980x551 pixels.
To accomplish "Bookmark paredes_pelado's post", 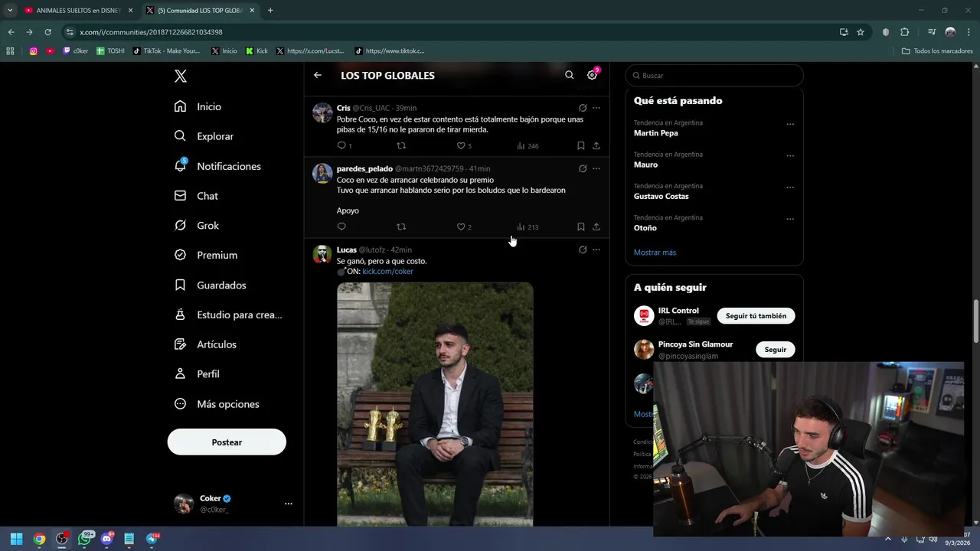I will click(x=581, y=227).
